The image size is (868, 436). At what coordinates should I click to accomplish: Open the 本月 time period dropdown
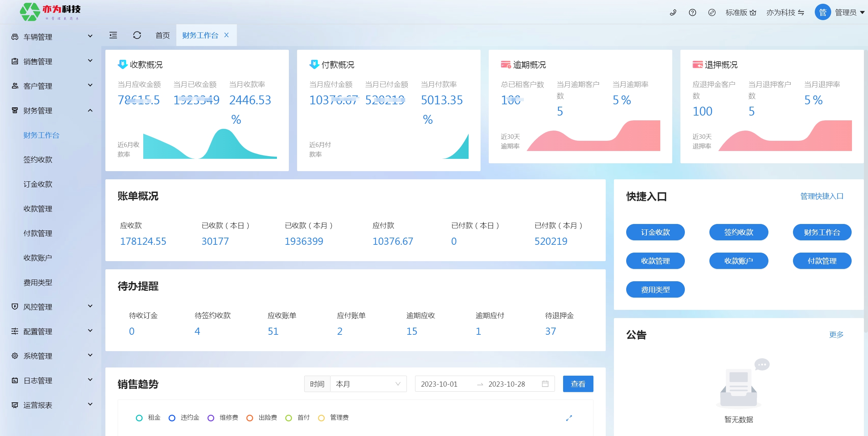pyautogui.click(x=368, y=384)
